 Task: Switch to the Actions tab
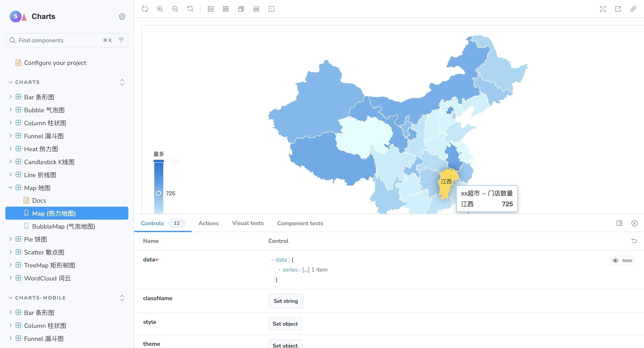(x=208, y=223)
